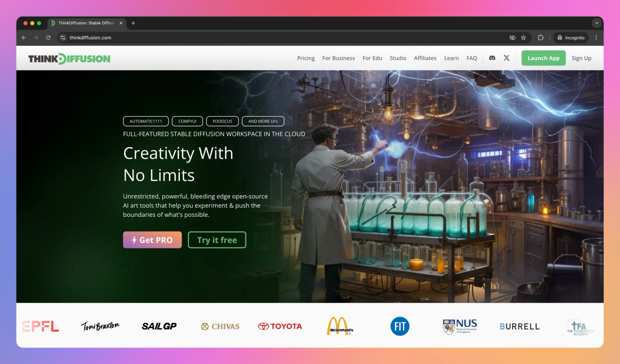The width and height of the screenshot is (620, 364).
Task: Click the Full-featured Stable Diffusion workspace text
Action: (214, 134)
